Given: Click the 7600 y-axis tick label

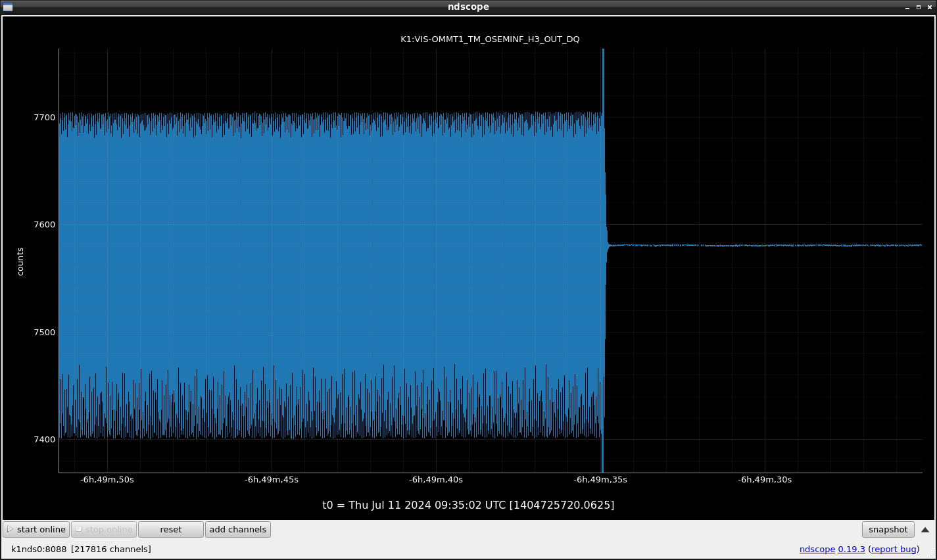Looking at the screenshot, I should (x=45, y=225).
